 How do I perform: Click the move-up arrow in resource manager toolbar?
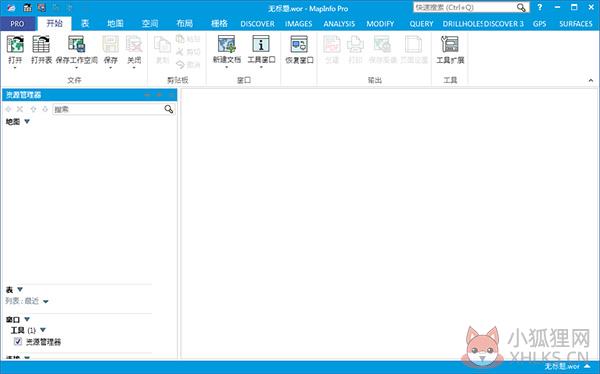point(33,109)
